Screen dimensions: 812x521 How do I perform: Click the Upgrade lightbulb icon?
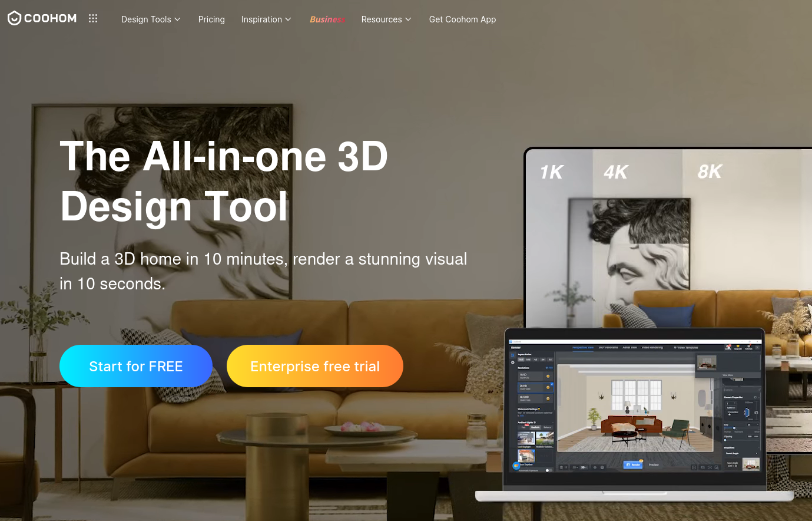point(738,347)
